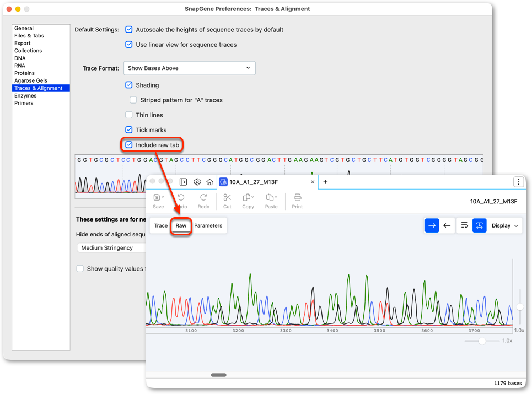Select DNA preferences category
Screen dimensions: 532x394
(x=41, y=58)
